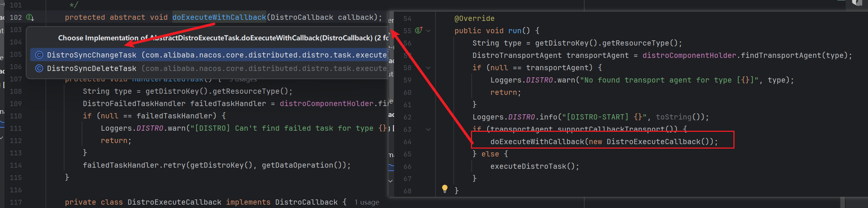Click the @Override annotation on line 54
The height and width of the screenshot is (208, 868).
[474, 19]
